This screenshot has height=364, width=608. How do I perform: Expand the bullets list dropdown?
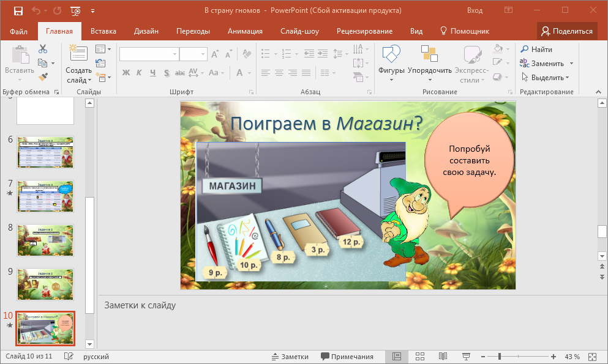(276, 54)
